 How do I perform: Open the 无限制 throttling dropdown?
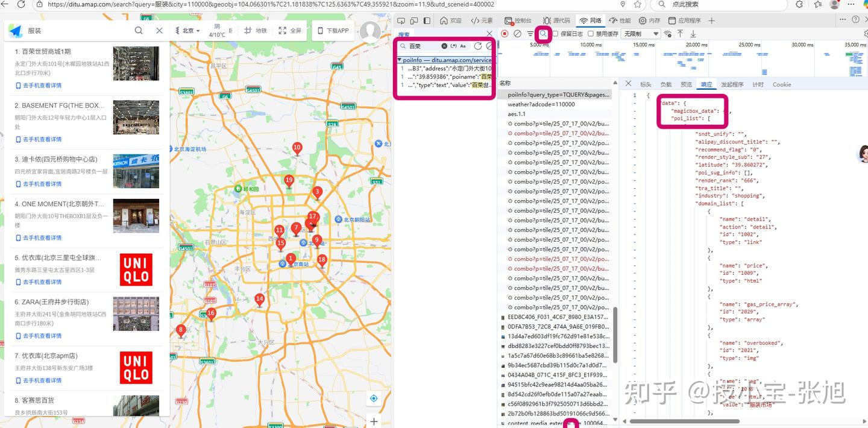(x=641, y=34)
